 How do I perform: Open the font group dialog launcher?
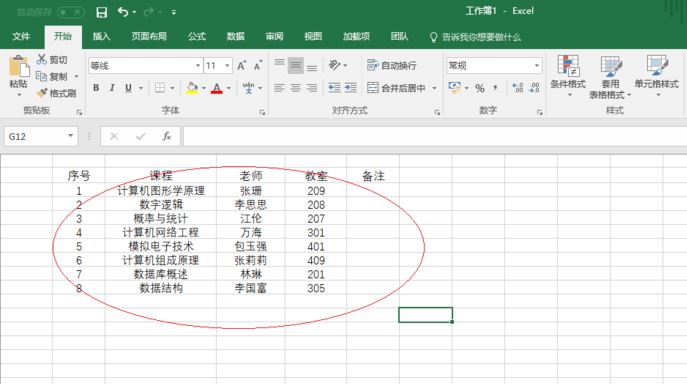tap(262, 112)
